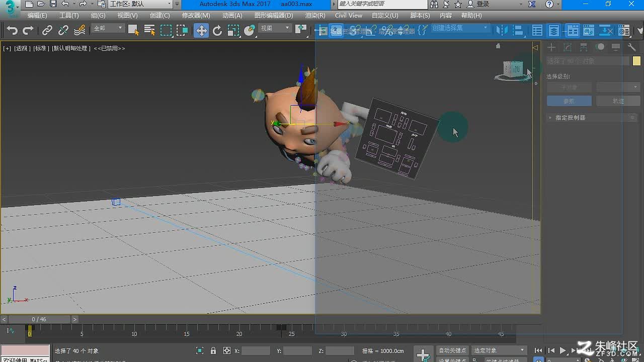The width and height of the screenshot is (644, 362).
Task: Open the Create command panel tab
Action: click(552, 47)
